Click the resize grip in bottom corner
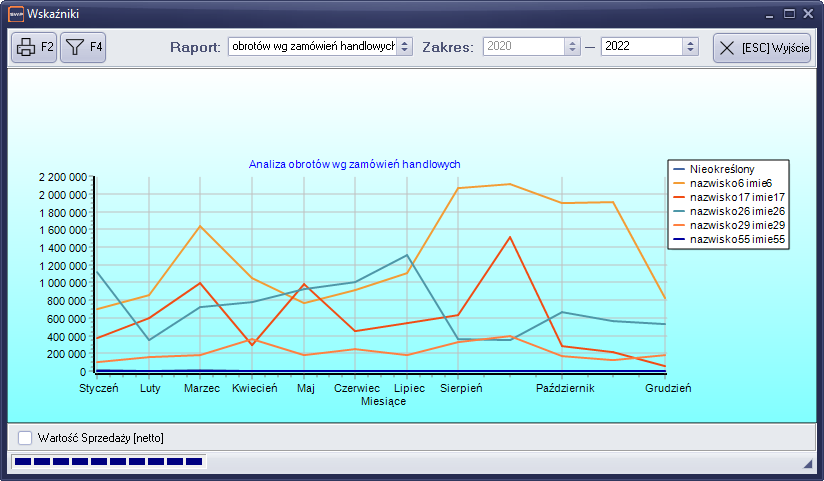 click(808, 465)
